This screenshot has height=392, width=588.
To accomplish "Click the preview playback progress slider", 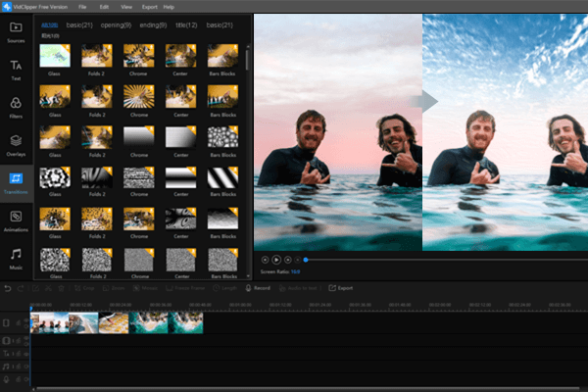I will (x=441, y=260).
